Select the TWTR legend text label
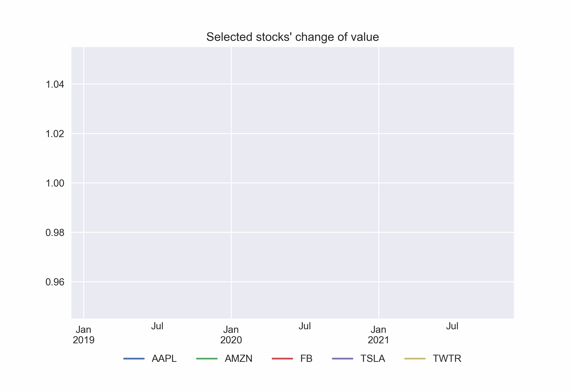 pos(447,359)
